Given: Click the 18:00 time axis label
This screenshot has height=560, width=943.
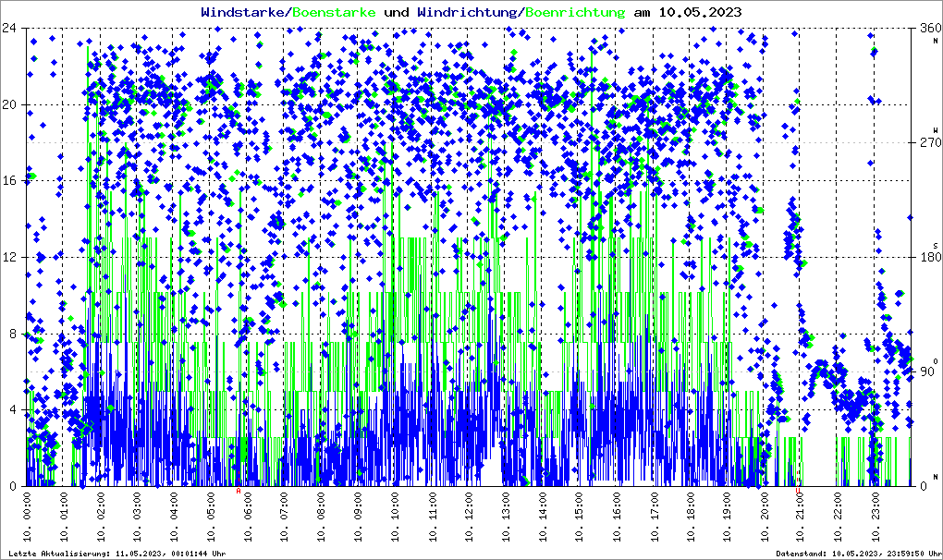Looking at the screenshot, I should click(689, 517).
